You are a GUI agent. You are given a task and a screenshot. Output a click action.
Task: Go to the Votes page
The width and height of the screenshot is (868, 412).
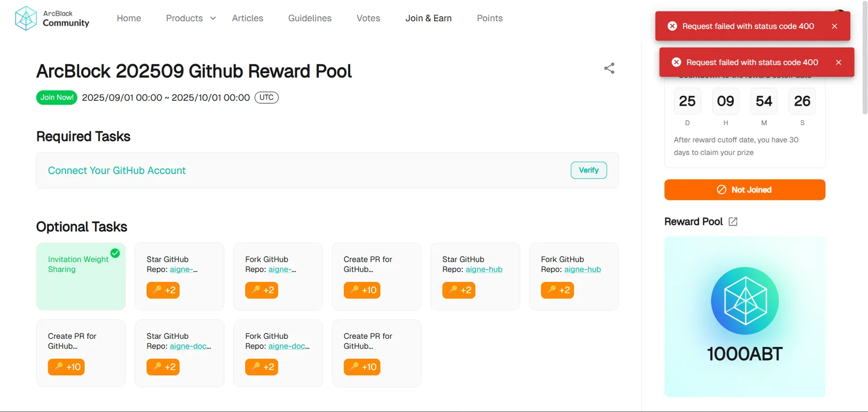tap(368, 18)
